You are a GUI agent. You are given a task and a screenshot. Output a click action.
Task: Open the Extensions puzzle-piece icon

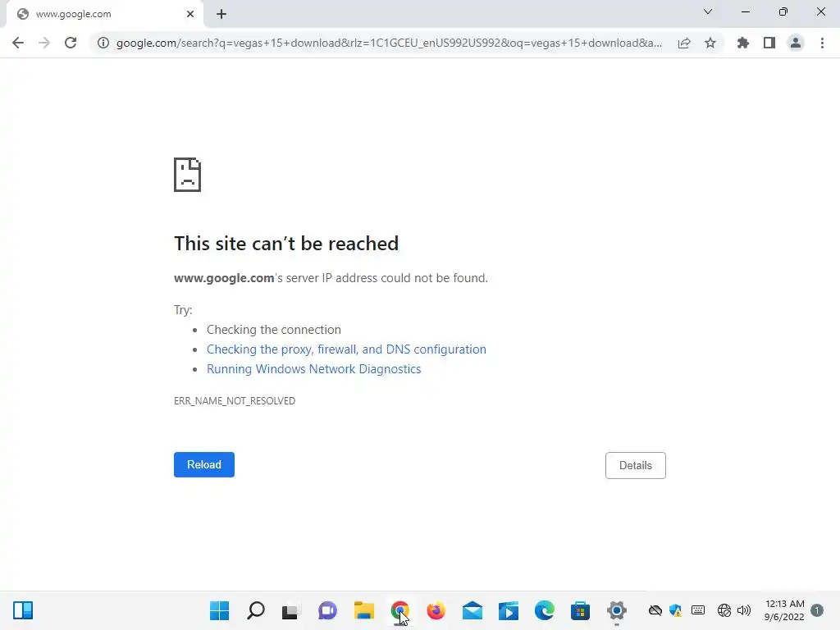click(742, 43)
